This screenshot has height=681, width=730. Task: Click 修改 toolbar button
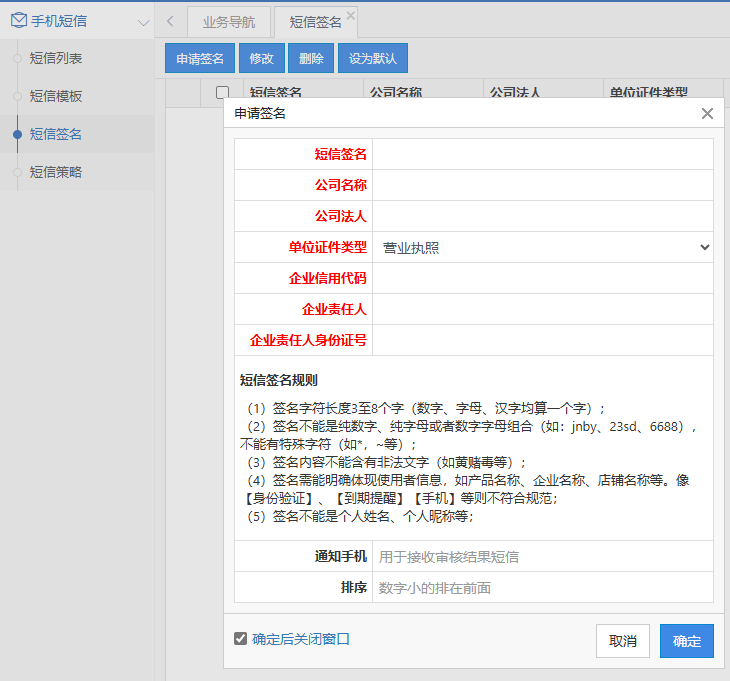[x=262, y=58]
